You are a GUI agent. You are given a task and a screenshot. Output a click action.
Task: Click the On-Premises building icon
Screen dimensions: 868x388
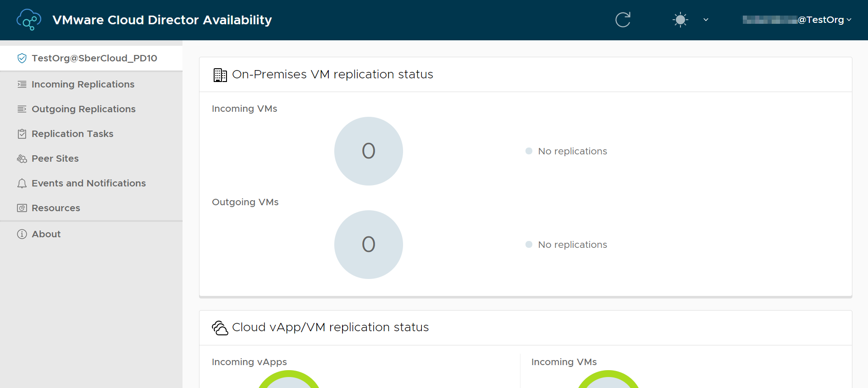220,75
